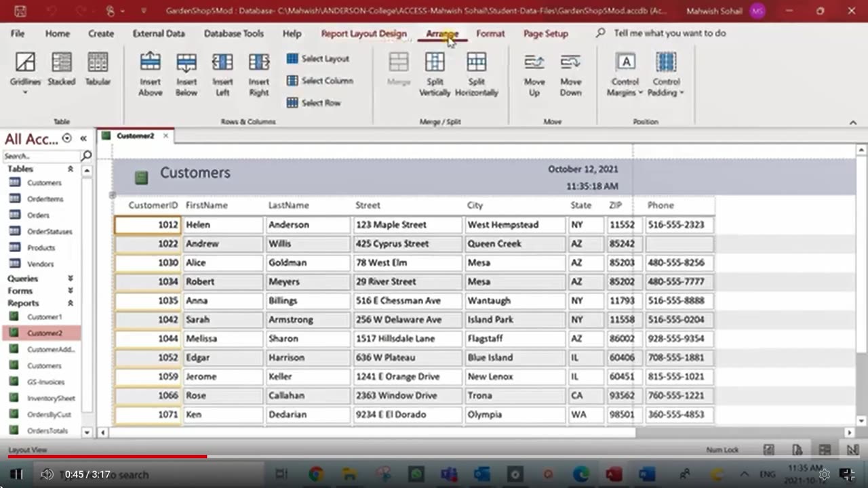Viewport: 868px width, 488px height.
Task: Click Select Row in Rows & Columns
Action: (x=313, y=103)
